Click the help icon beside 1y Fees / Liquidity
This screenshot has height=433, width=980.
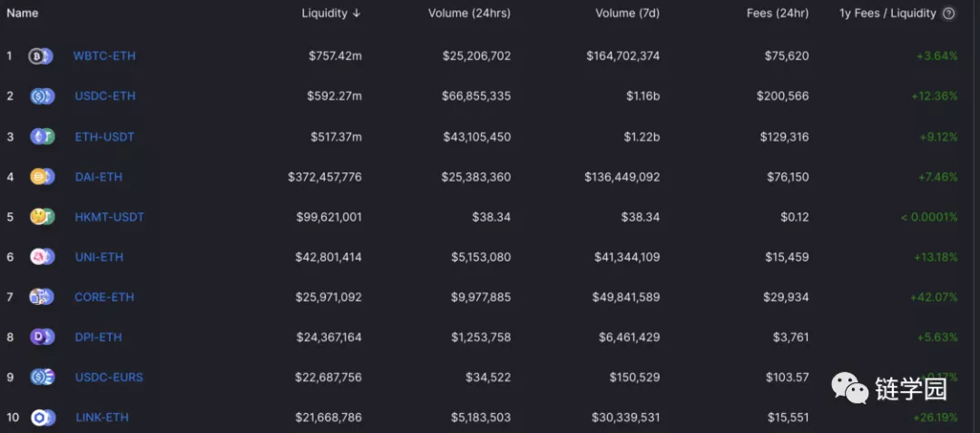[x=949, y=14]
